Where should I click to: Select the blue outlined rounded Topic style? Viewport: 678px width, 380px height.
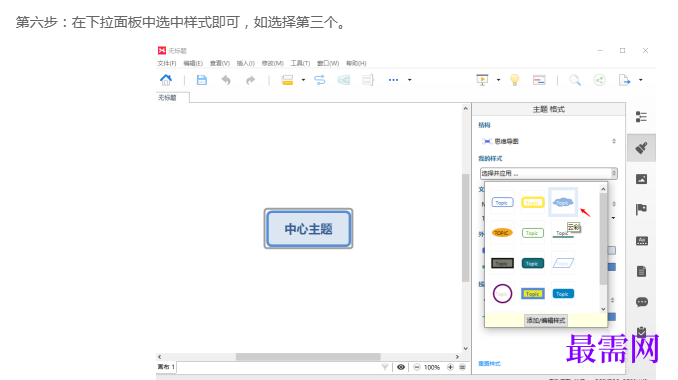coord(502,202)
